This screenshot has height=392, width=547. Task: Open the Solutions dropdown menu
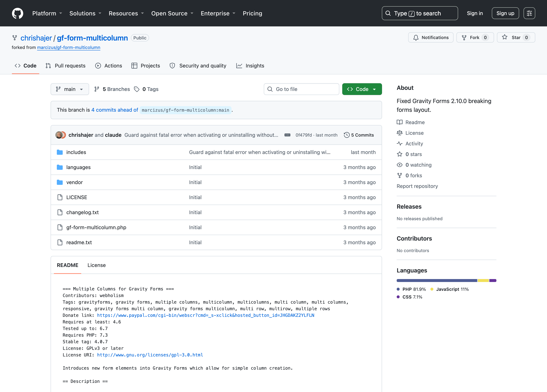[85, 13]
